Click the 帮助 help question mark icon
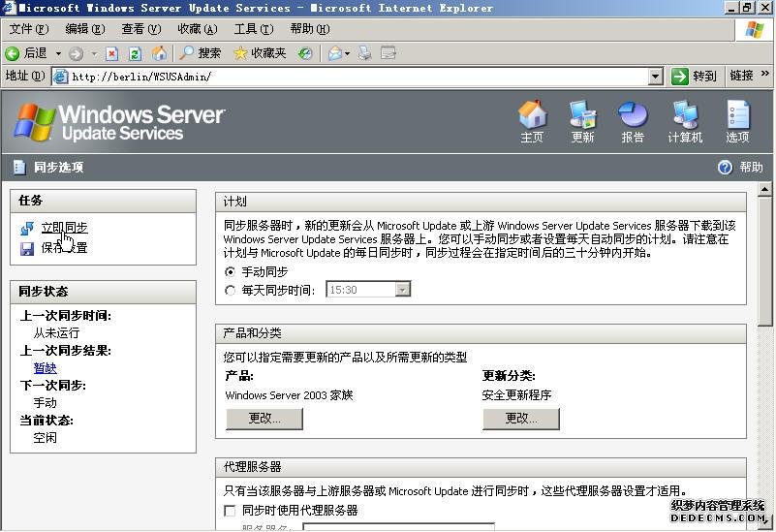 (725, 168)
